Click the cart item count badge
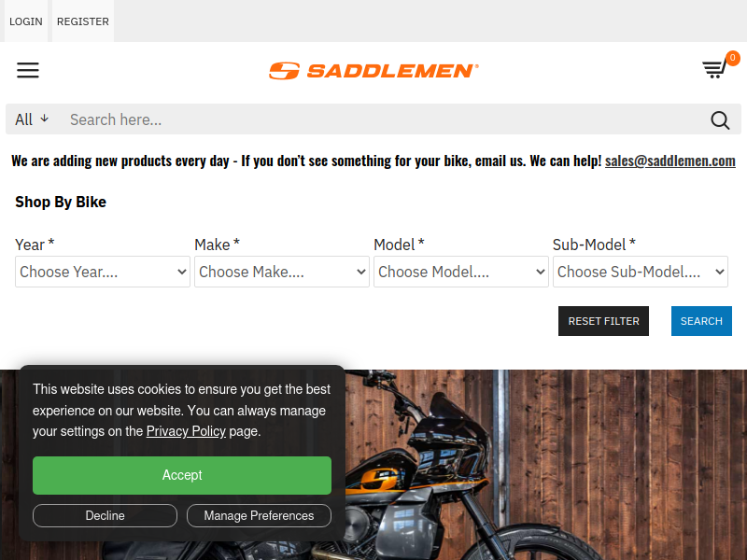The height and width of the screenshot is (560, 747). click(x=732, y=58)
